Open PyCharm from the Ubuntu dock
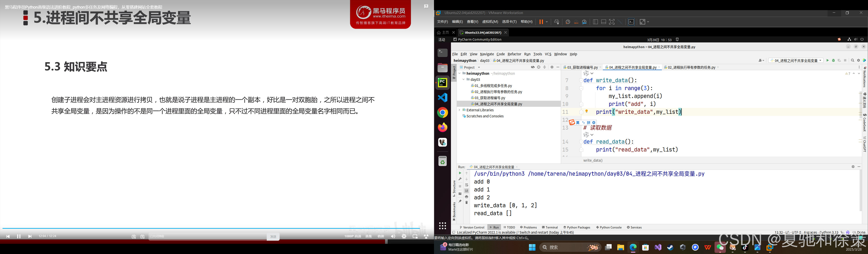The height and width of the screenshot is (254, 868). [x=442, y=83]
